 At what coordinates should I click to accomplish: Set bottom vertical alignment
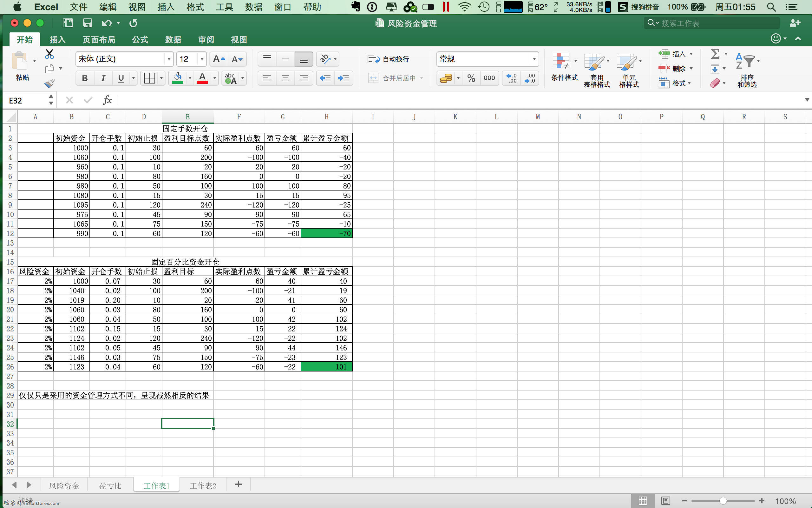(x=304, y=59)
